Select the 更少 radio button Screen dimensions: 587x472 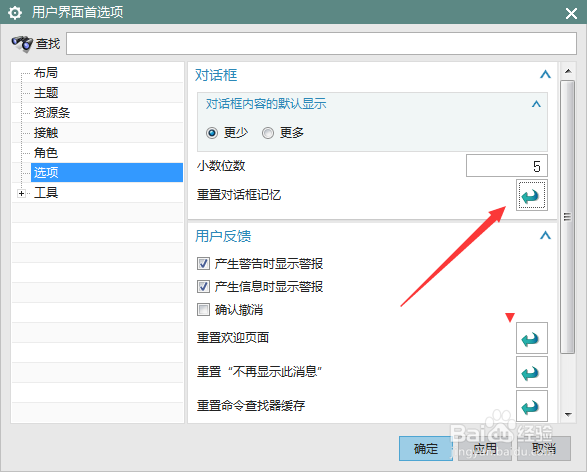212,133
